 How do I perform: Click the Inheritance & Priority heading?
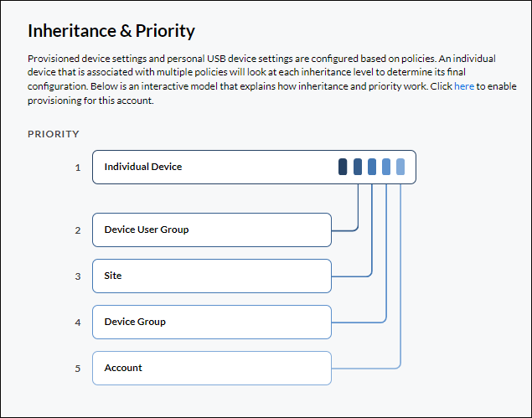tap(111, 31)
